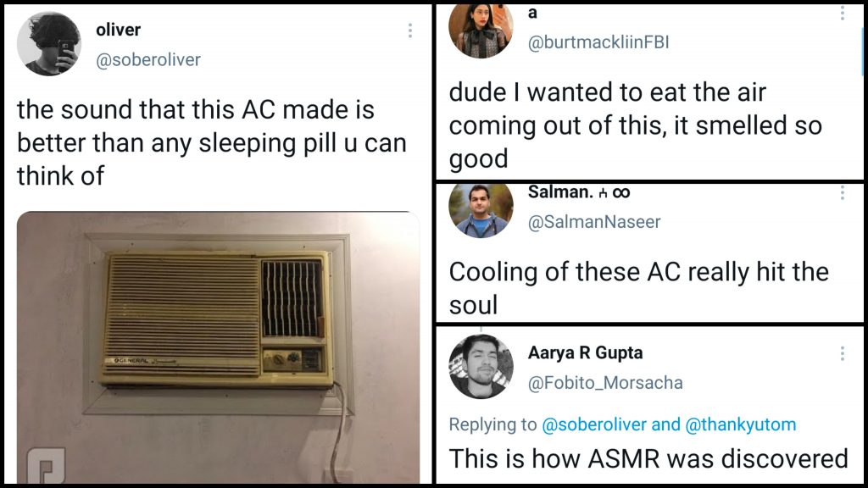This screenshot has height=488, width=868.
Task: Click the display name Aarya R Gupta
Action: click(585, 353)
